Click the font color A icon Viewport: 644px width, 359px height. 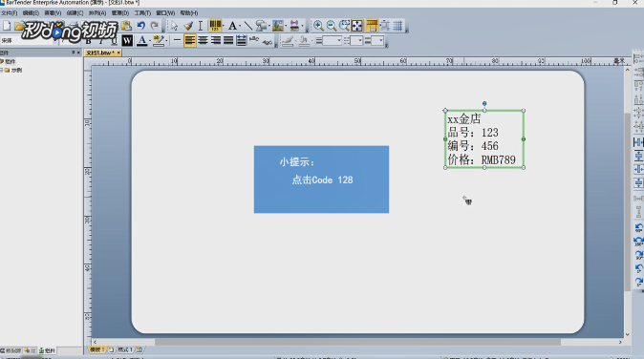[141, 41]
